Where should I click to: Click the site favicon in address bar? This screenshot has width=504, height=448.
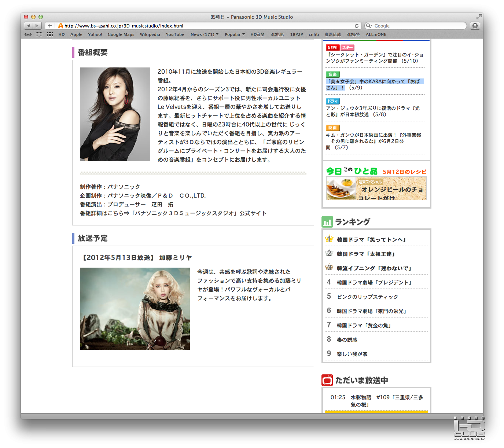coord(60,26)
